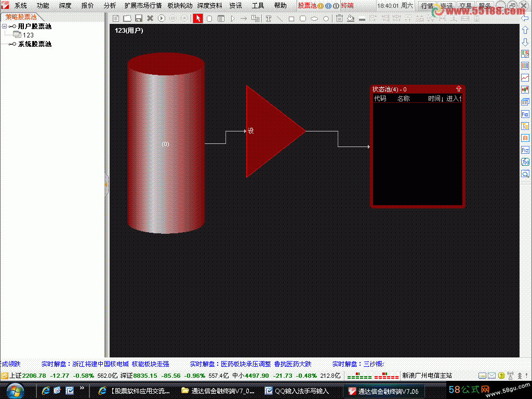Click the F12 icon on right sidebar
532x399 pixels.
[525, 150]
